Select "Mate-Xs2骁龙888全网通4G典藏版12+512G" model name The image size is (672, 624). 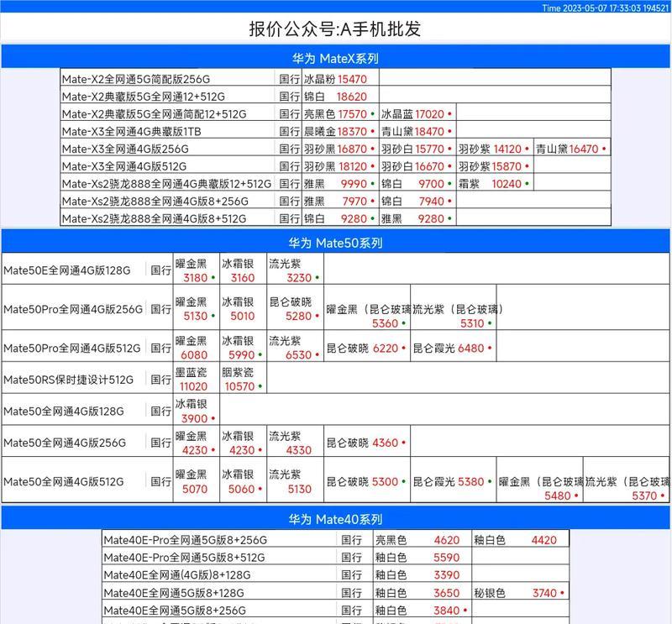(166, 184)
